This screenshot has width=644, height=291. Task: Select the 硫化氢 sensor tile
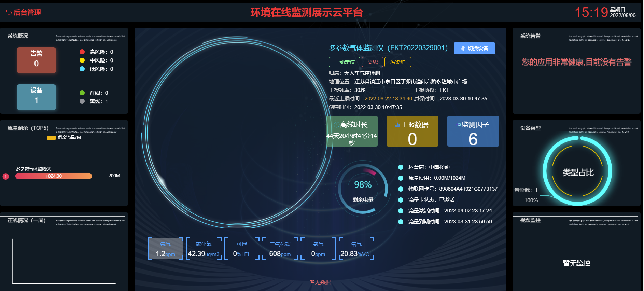pyautogui.click(x=204, y=249)
